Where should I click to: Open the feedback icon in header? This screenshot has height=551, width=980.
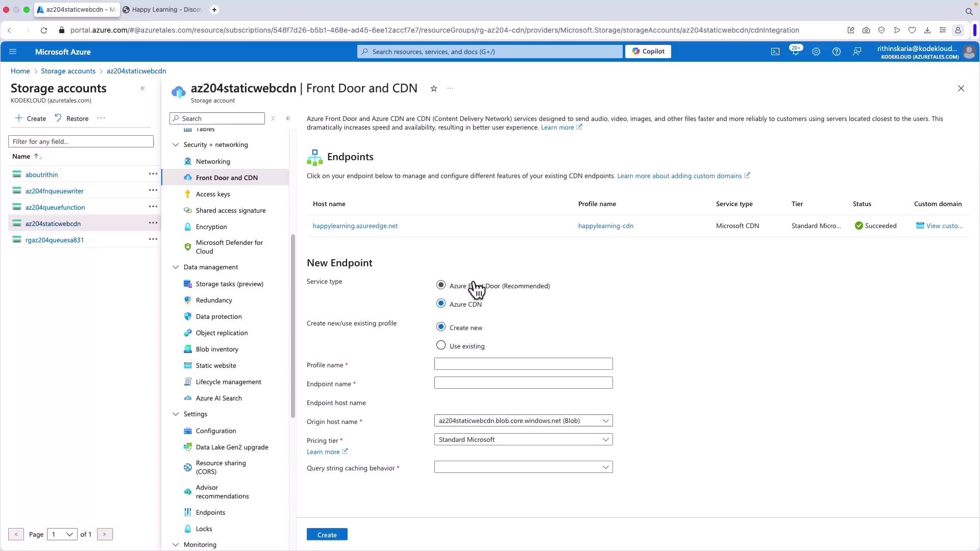857,52
